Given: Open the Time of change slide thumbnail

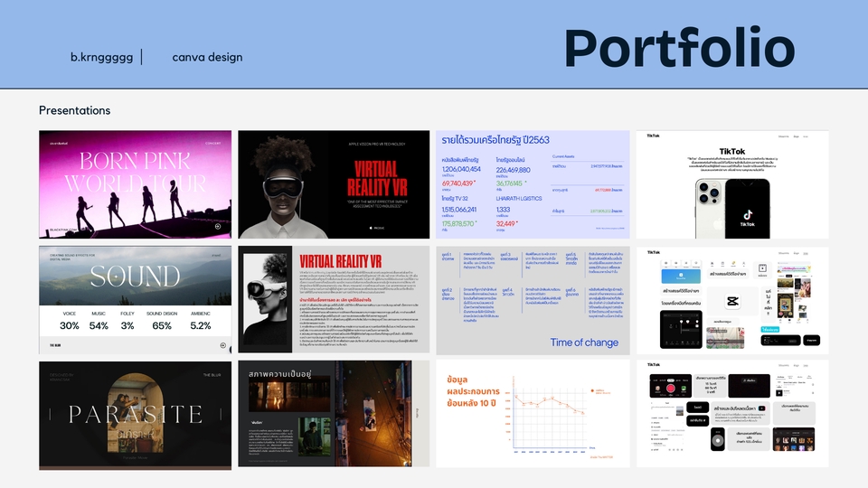Looking at the screenshot, I should coord(533,300).
